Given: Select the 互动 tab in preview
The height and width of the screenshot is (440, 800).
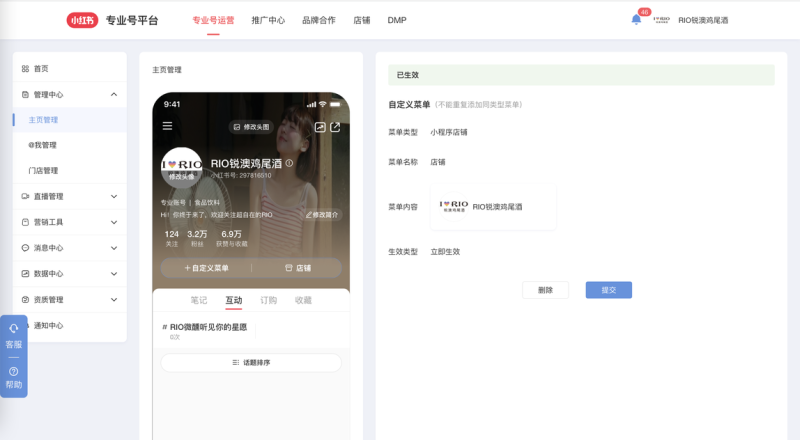Looking at the screenshot, I should (234, 300).
